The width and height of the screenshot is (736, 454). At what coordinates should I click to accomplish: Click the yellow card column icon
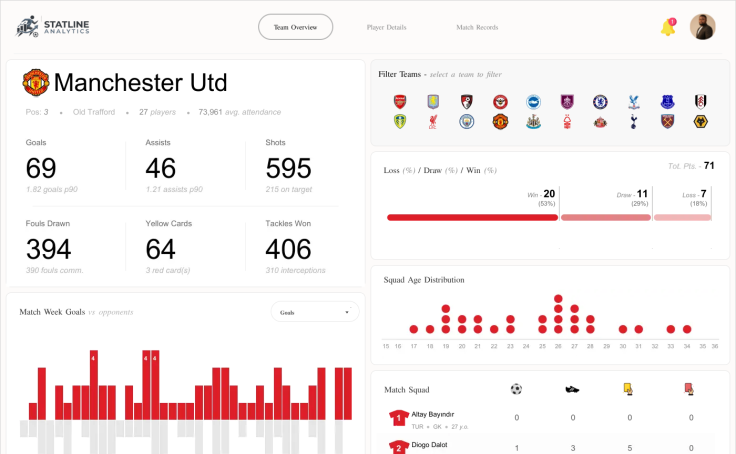628,389
